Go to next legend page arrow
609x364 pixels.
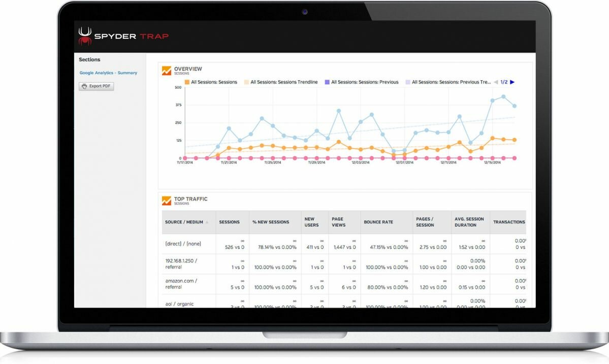[x=512, y=82]
